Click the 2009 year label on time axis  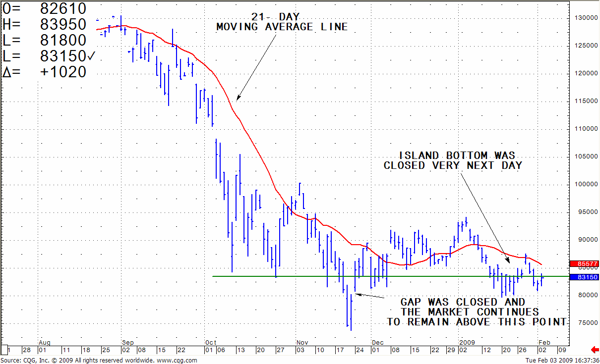pyautogui.click(x=467, y=342)
